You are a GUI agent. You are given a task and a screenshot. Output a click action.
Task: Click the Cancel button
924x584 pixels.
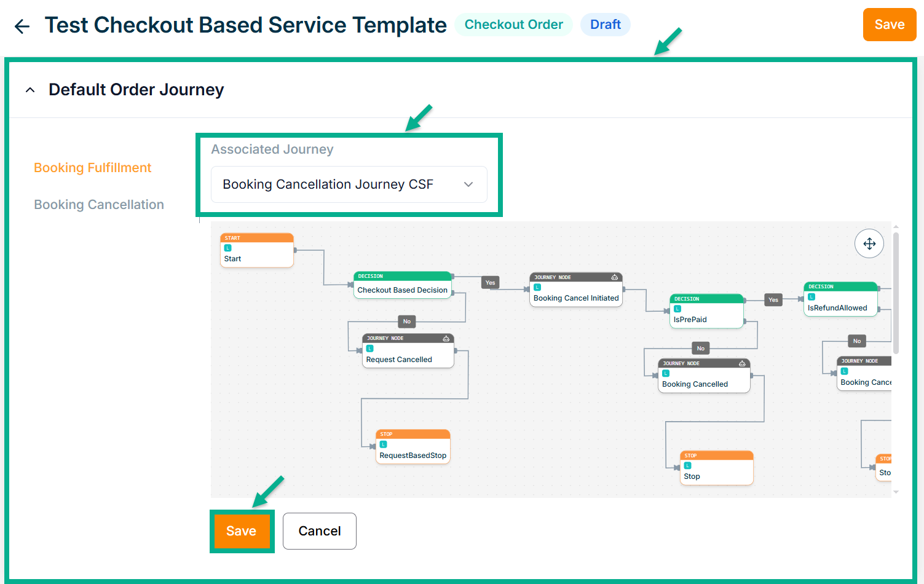tap(319, 531)
